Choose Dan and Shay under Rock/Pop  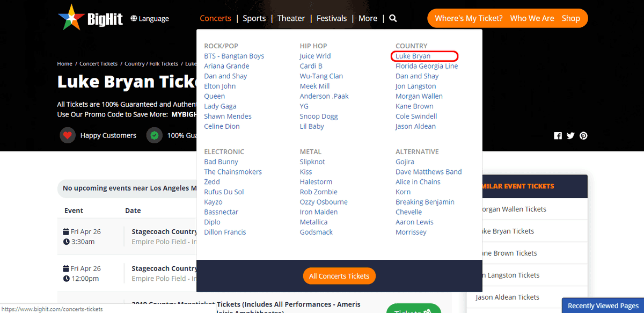(225, 76)
